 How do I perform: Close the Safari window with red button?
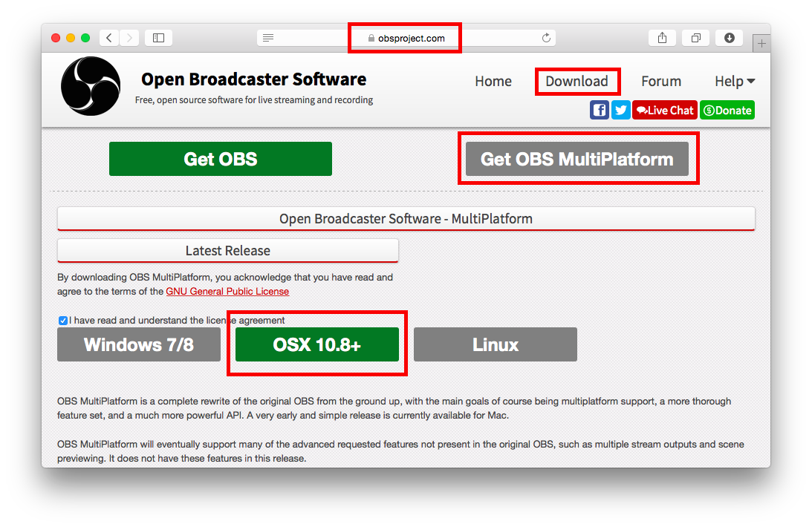pos(56,38)
